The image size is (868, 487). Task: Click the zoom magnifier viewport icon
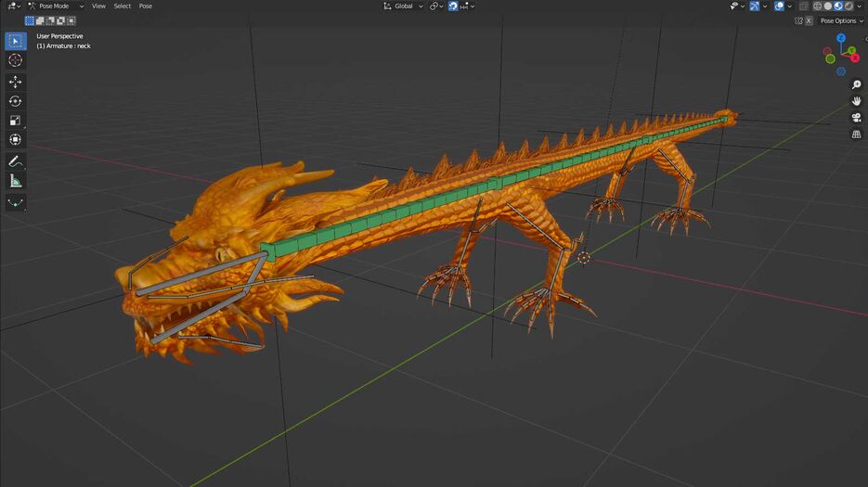click(856, 85)
